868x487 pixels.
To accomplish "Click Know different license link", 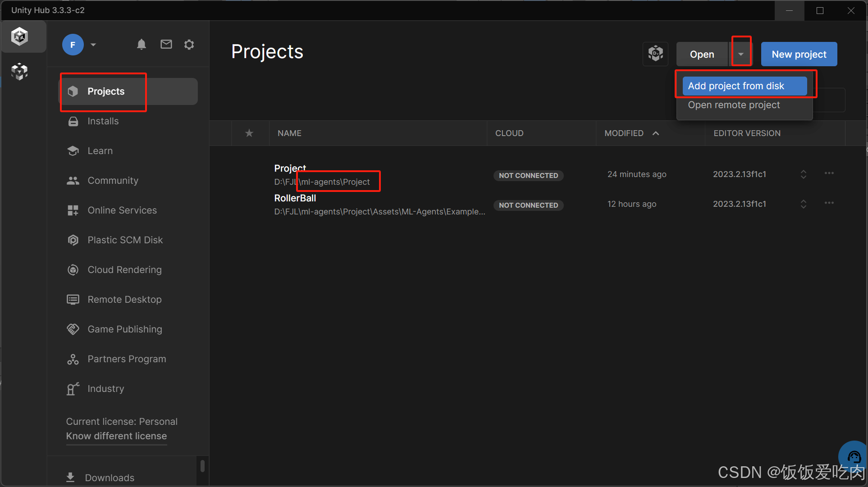I will (x=116, y=436).
